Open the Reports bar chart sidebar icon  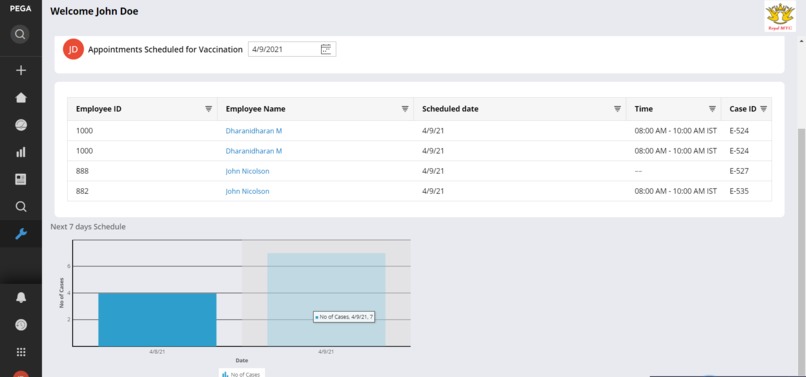(x=21, y=152)
